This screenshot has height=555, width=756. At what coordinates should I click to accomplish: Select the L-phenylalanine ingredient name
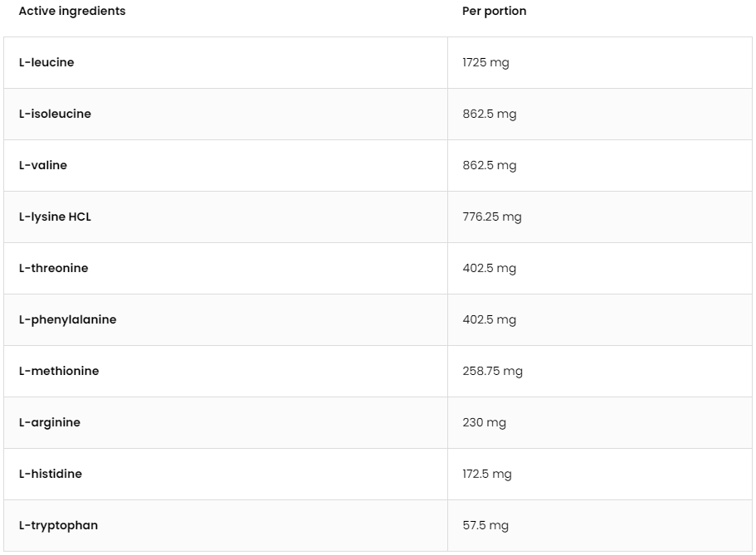click(67, 320)
